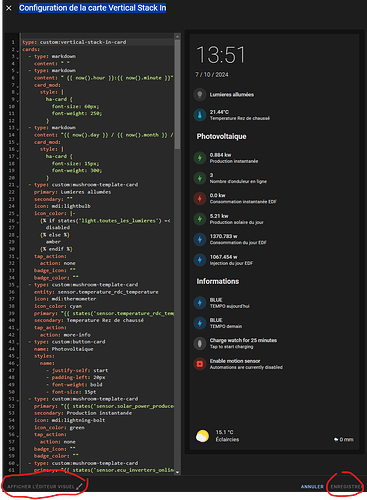Click the green bolt icon for Production instantanée
This screenshot has width=367, height=500.
coord(200,158)
